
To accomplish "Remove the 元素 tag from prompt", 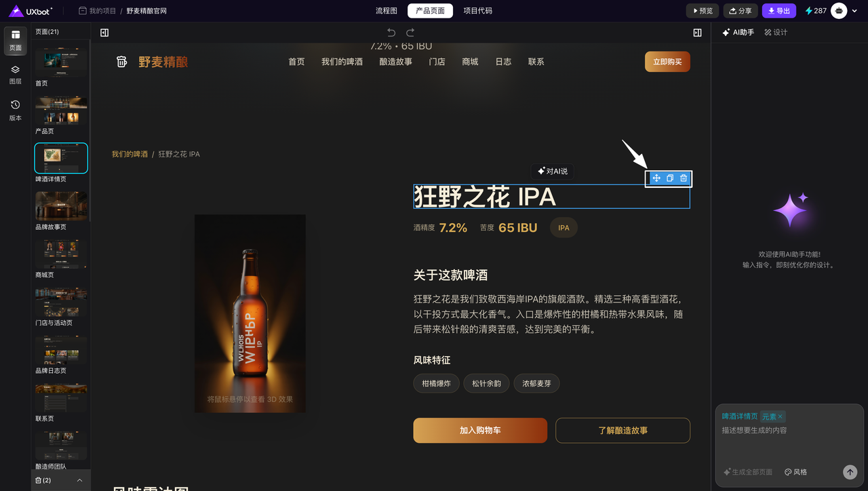I will pyautogui.click(x=780, y=416).
